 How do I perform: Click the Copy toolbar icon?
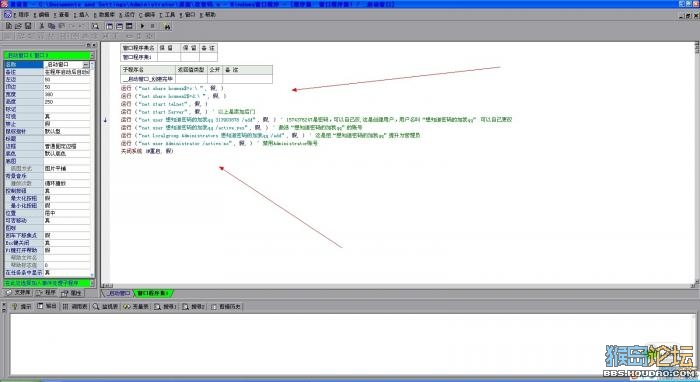pos(51,26)
